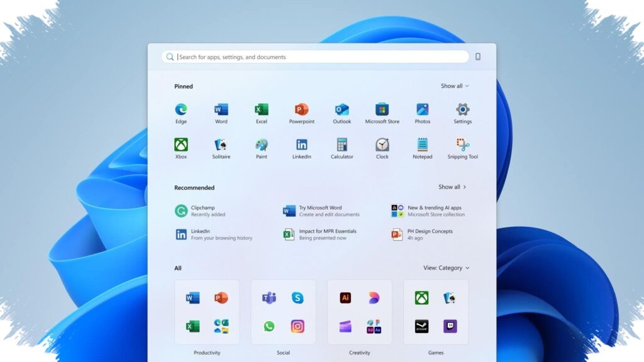Launch the pinned Xbox app

click(x=180, y=148)
